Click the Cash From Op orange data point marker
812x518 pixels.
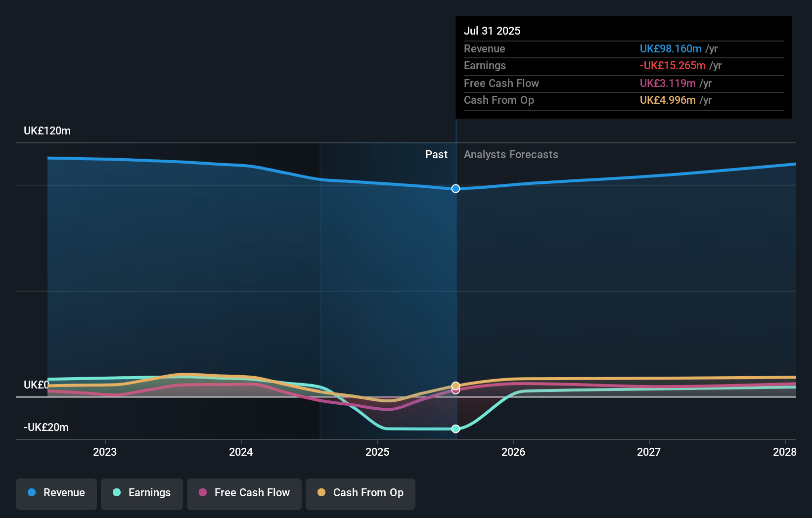pos(455,386)
